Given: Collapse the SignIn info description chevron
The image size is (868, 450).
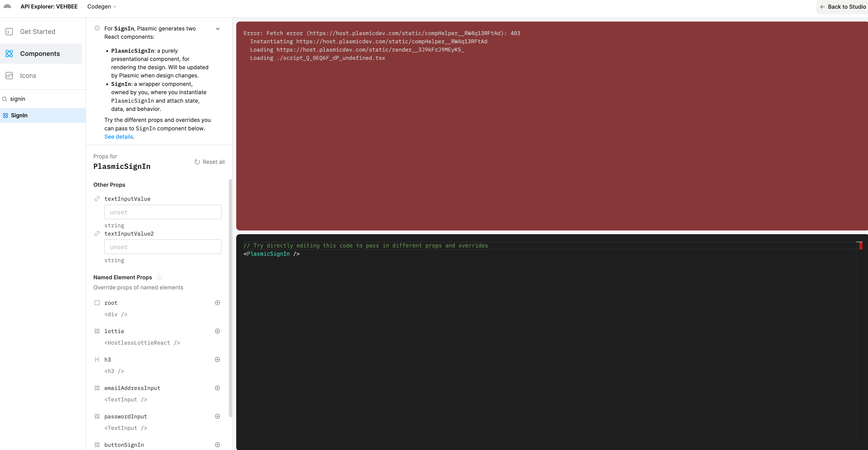Looking at the screenshot, I should point(218,29).
